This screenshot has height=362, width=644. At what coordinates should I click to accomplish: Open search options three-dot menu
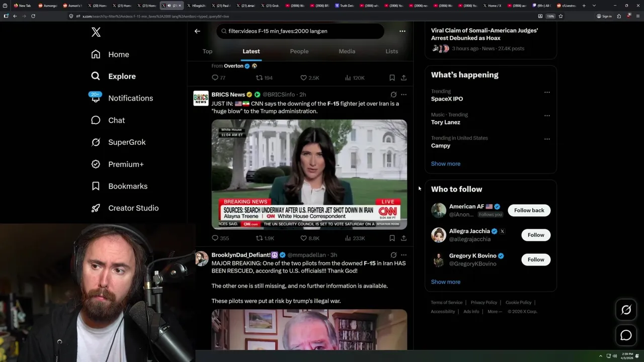[x=402, y=31]
